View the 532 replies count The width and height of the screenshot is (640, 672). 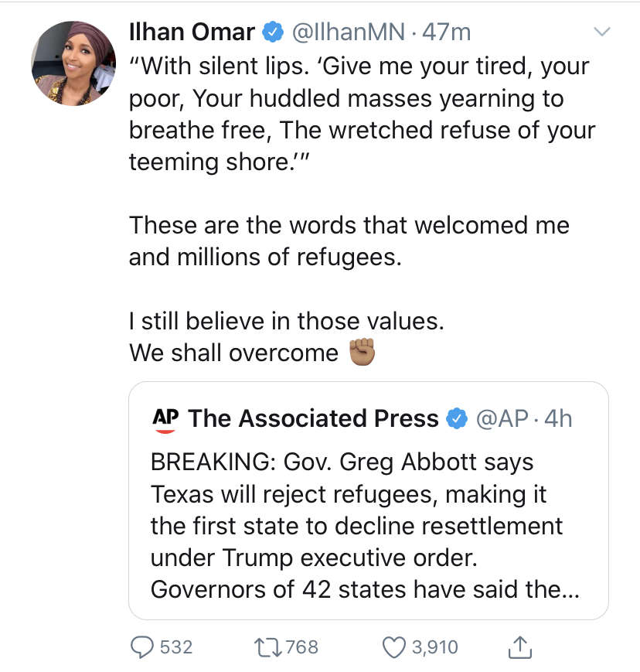click(x=176, y=647)
